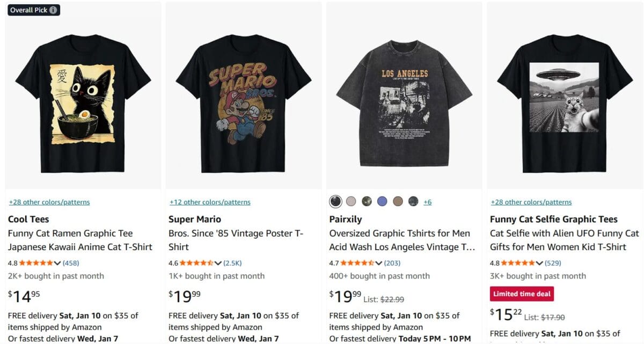
Task: Click +6 to see more Pairxily colors
Action: [x=427, y=201]
